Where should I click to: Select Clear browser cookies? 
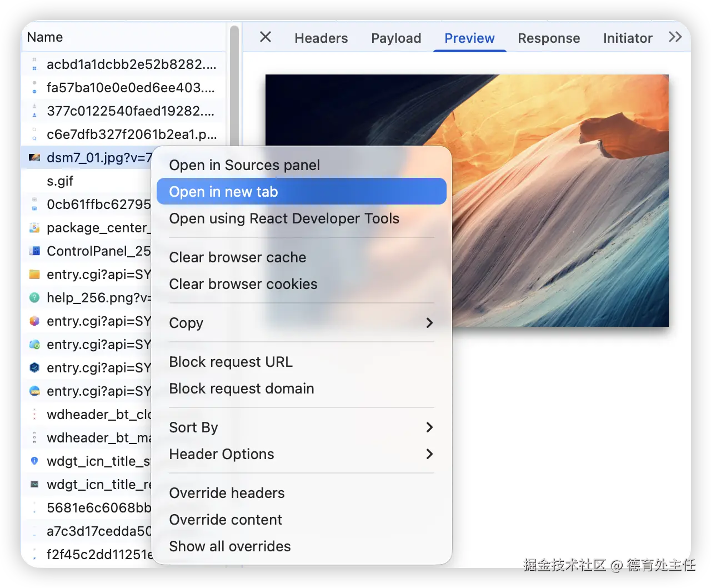pos(302,284)
